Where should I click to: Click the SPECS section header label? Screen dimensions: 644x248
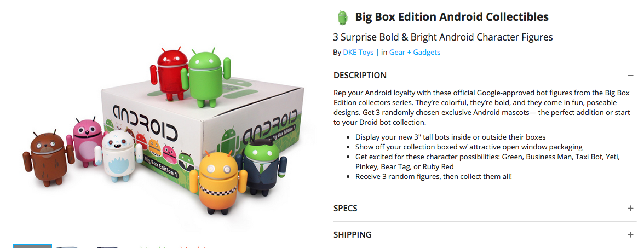click(x=346, y=208)
